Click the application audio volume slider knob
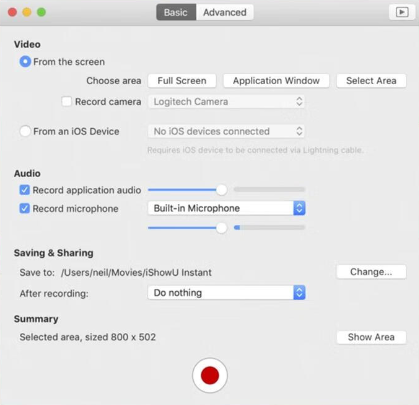The height and width of the screenshot is (405, 419). [x=222, y=190]
